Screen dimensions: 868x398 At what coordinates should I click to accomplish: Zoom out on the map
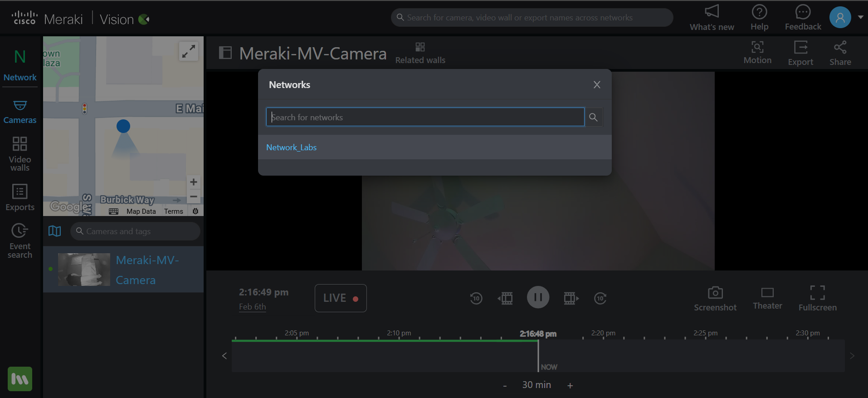pos(194,197)
